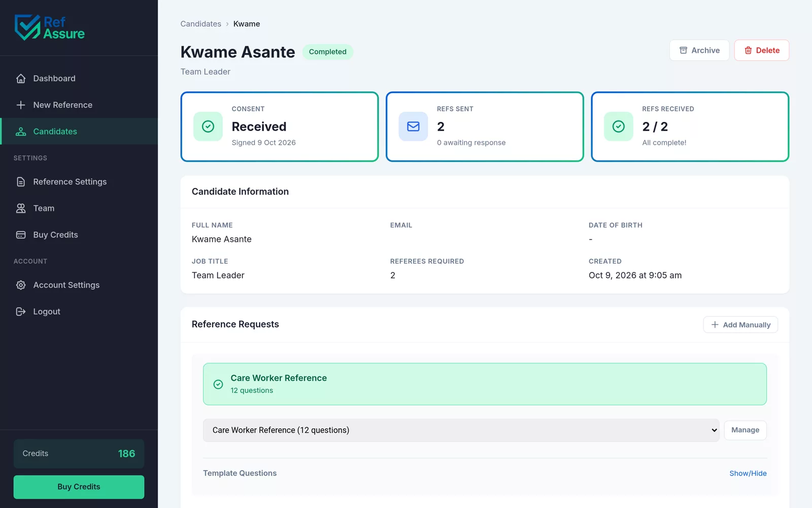Click the Refs Sent envelope icon
The image size is (812, 508).
[413, 126]
